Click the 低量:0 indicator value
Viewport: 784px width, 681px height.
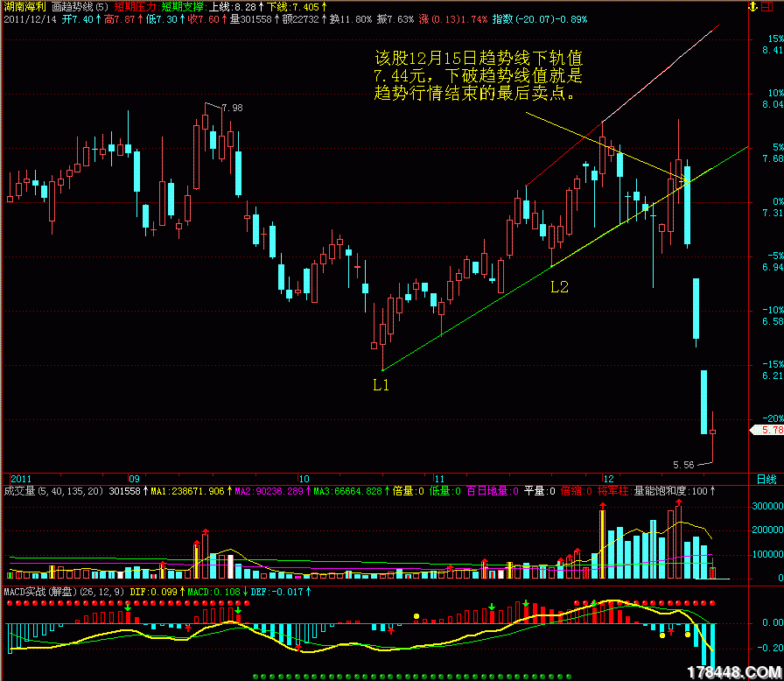445,492
